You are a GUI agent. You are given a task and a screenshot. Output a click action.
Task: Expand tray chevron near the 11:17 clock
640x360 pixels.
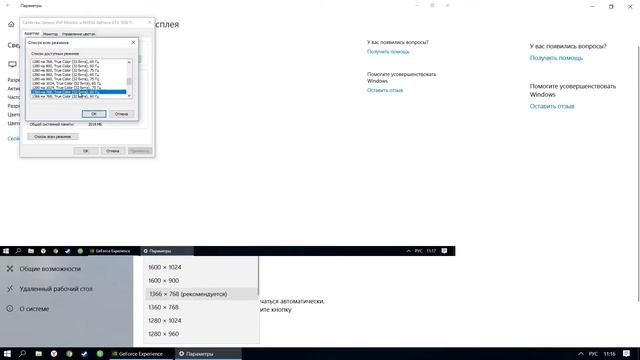[408, 251]
